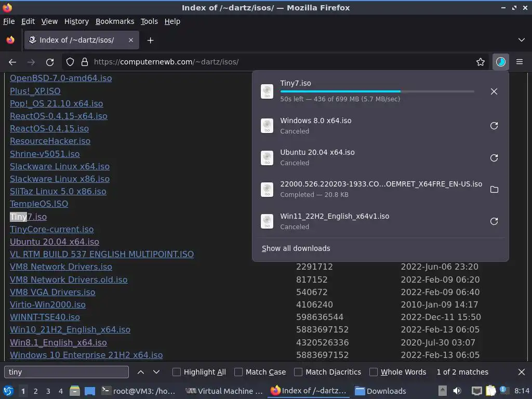The image size is (532, 399).
Task: Open OpenBSD-7.0-amd64.iso link
Action: [61, 78]
